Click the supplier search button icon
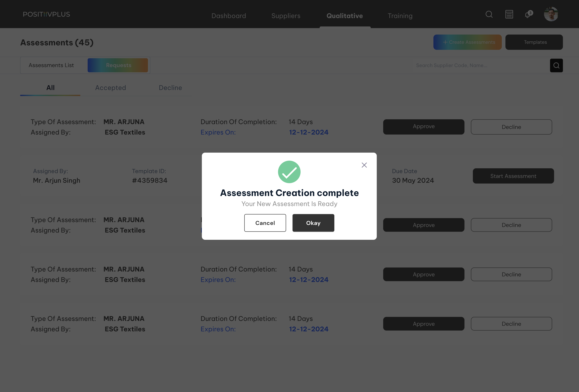The image size is (579, 392). pyautogui.click(x=556, y=65)
